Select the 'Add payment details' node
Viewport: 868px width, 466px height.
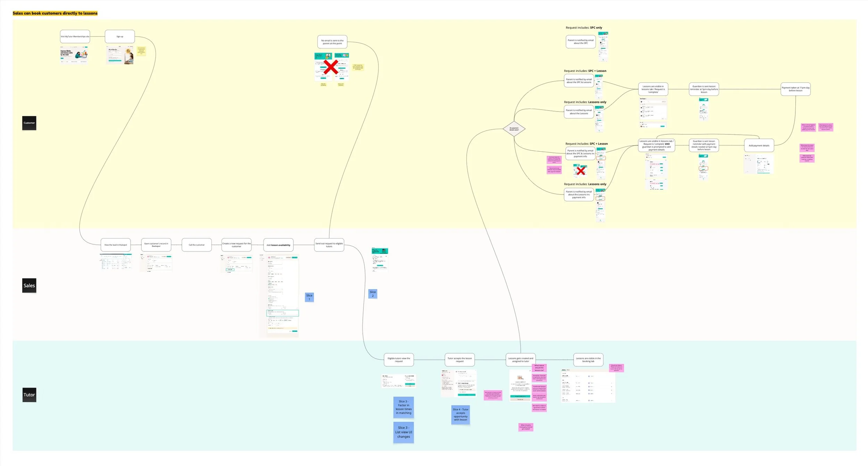[759, 145]
